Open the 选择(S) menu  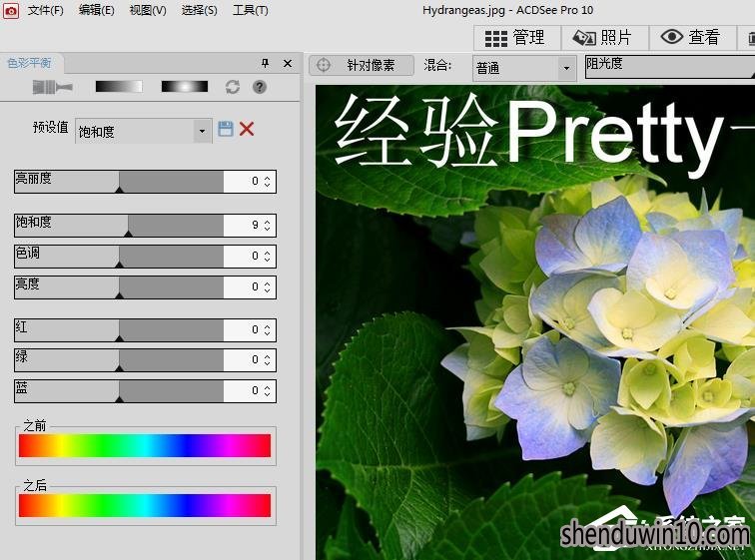pos(199,10)
